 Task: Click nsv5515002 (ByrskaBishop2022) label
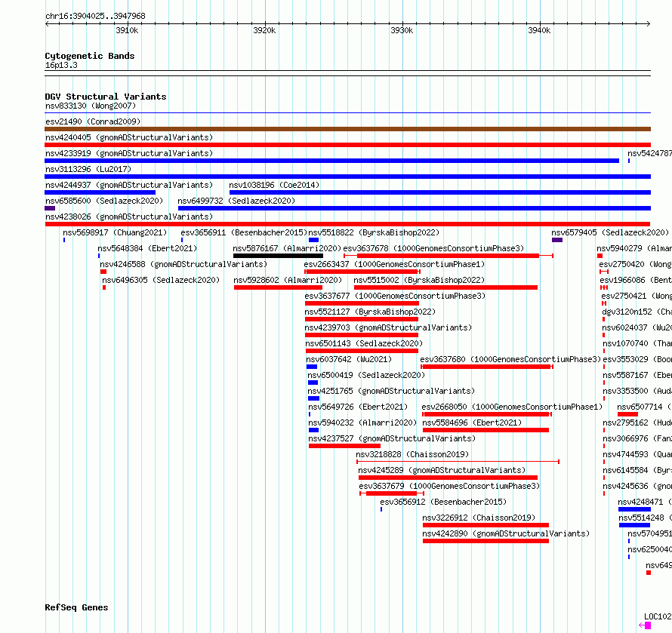point(419,280)
